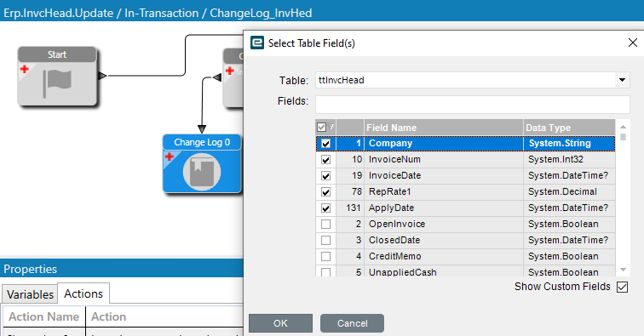Select the InvoiceNum field name cell
644x336 pixels.
[444, 159]
